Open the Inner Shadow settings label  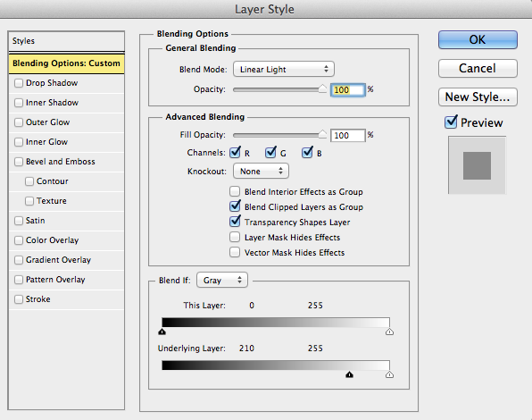coord(53,103)
